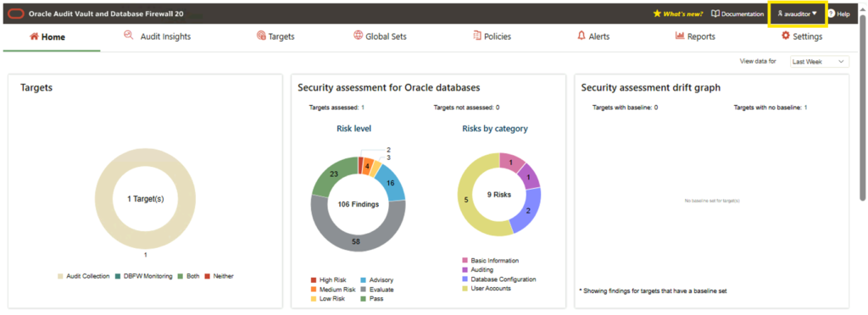Go to the Settings tab
Image resolution: width=868 pixels, height=315 pixels.
[x=802, y=37]
